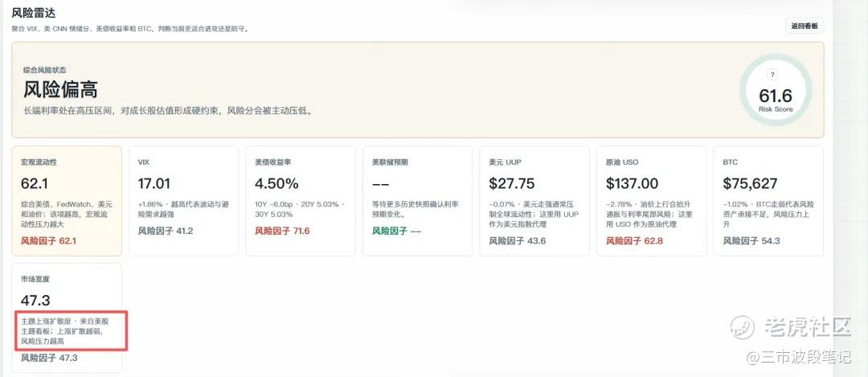
Task: Click the 老虎社区 watermark logo icon
Action: point(742,326)
